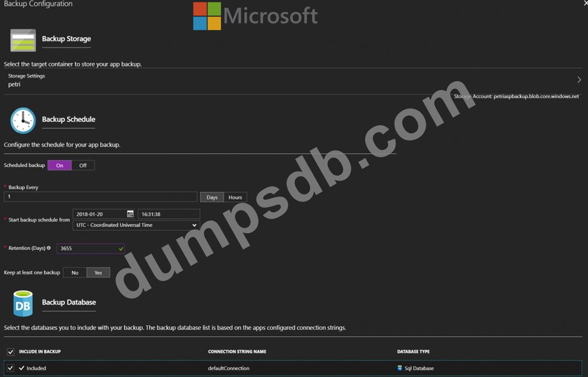Click the Sql Database type icon

[399, 368]
